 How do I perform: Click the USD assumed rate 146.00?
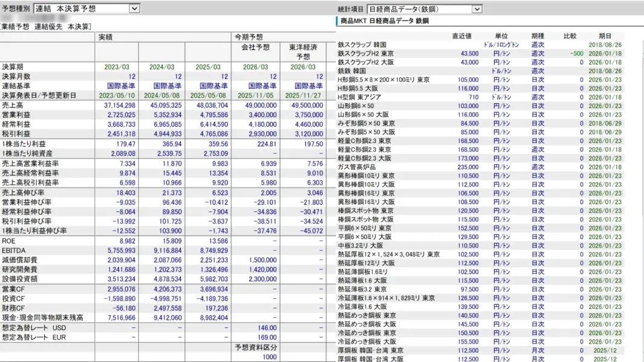pyautogui.click(x=267, y=328)
